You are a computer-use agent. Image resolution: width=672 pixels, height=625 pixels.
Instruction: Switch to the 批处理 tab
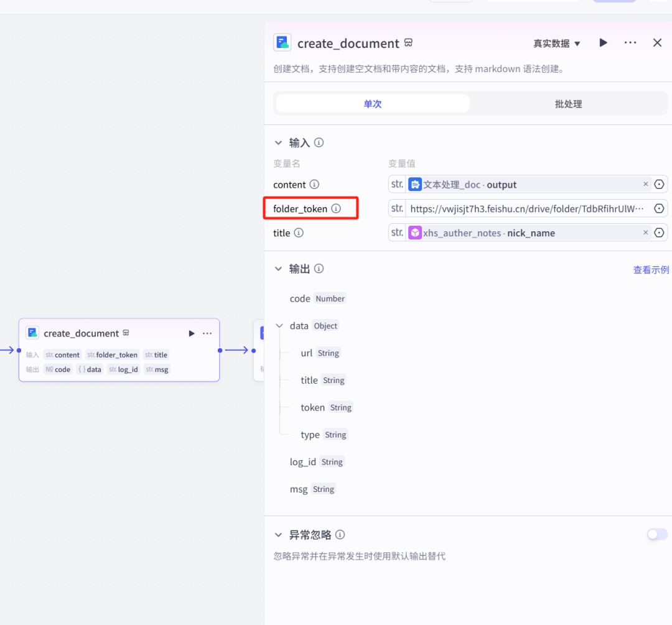click(568, 104)
